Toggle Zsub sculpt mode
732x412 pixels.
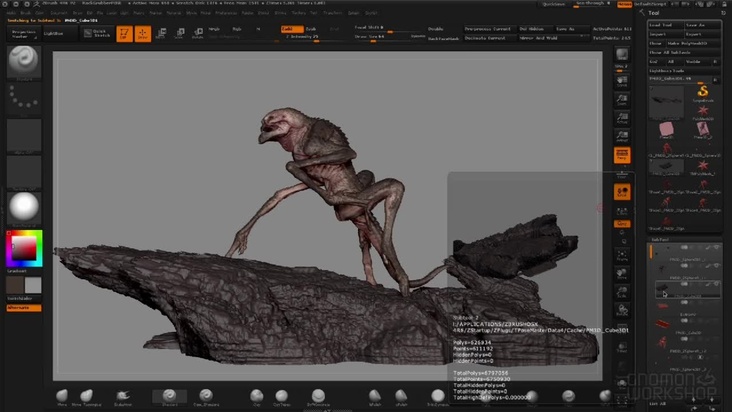pyautogui.click(x=309, y=29)
